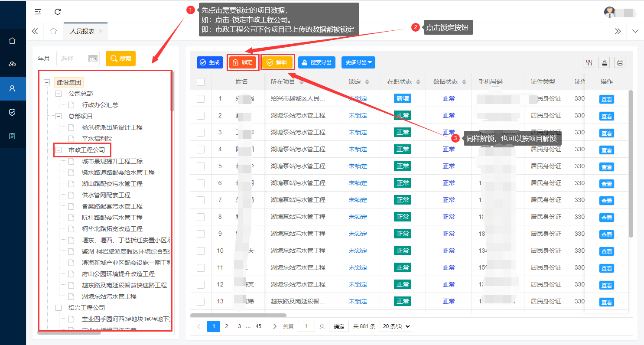
Task: Click 查看 button in row 3
Action: click(x=607, y=133)
